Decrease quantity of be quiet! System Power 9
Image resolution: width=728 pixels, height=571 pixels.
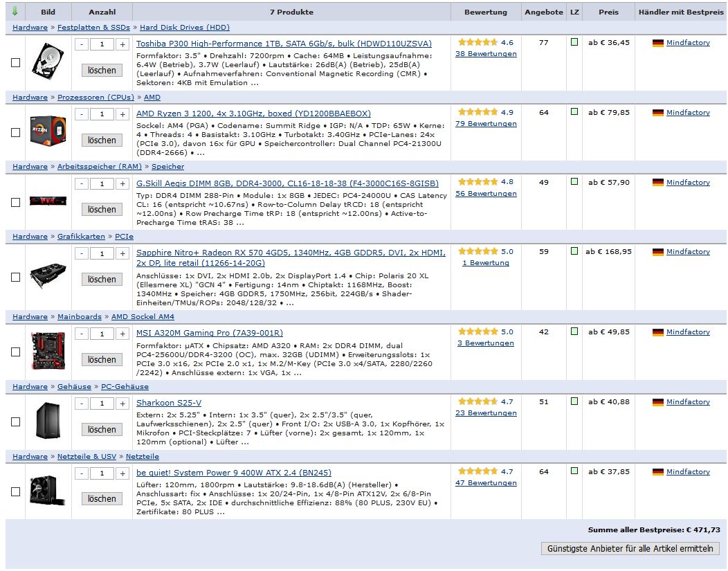click(82, 473)
